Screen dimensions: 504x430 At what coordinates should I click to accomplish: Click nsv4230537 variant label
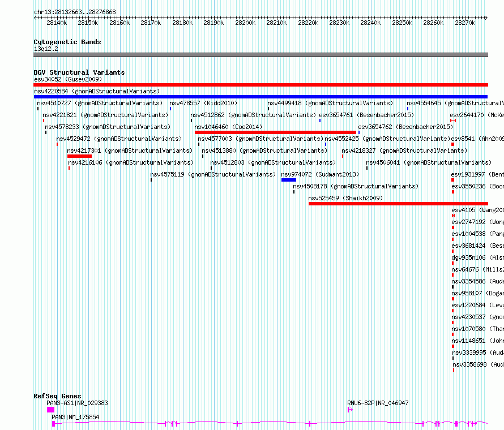click(477, 317)
